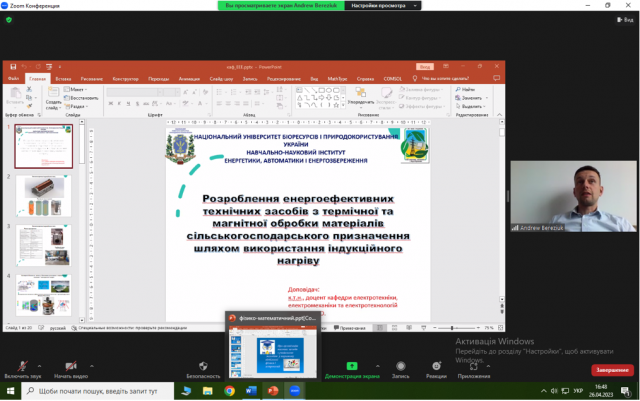Open the font name combo box
This screenshot has width=640, height=401.
(x=135, y=92)
